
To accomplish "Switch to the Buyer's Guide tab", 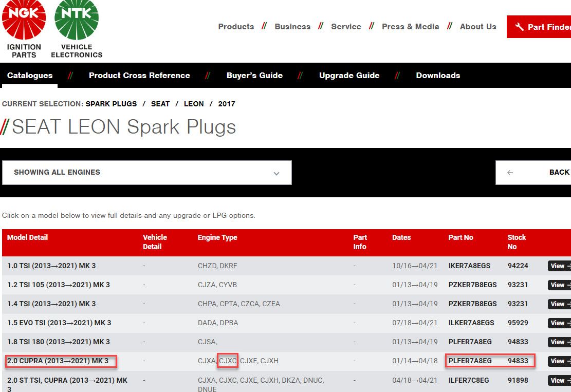I will (254, 76).
